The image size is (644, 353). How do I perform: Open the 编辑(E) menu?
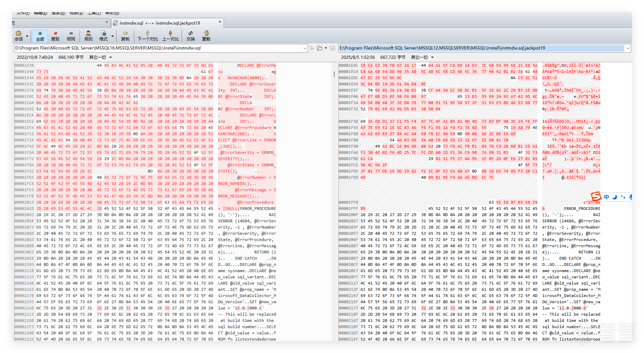coord(40,13)
